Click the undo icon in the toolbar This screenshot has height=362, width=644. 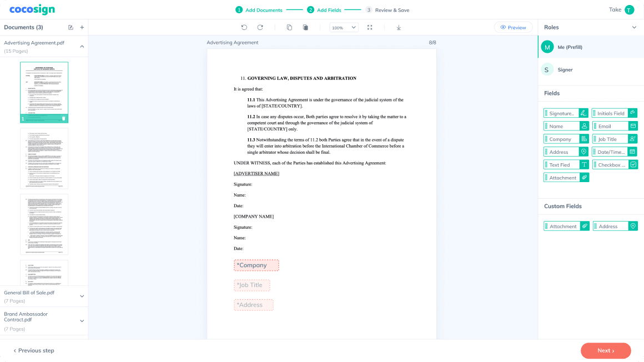point(244,27)
